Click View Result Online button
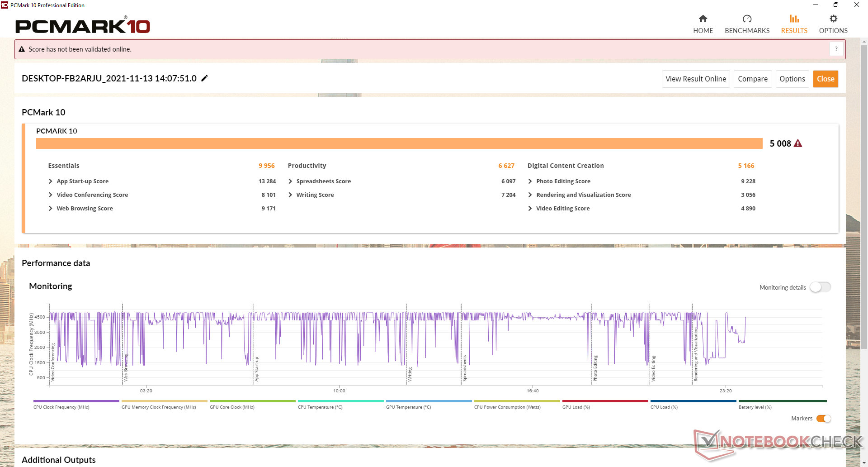The width and height of the screenshot is (868, 467). pos(696,79)
